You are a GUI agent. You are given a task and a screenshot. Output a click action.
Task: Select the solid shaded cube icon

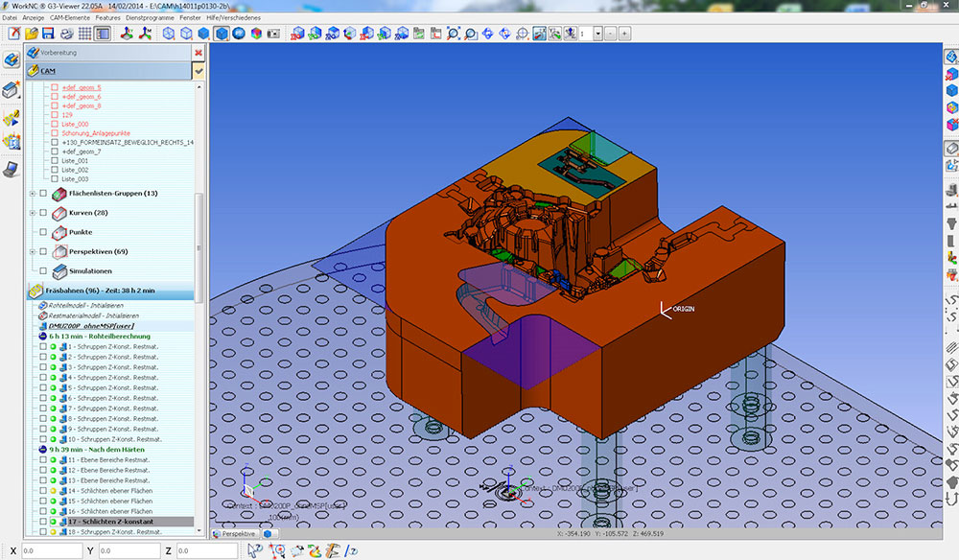[222, 34]
